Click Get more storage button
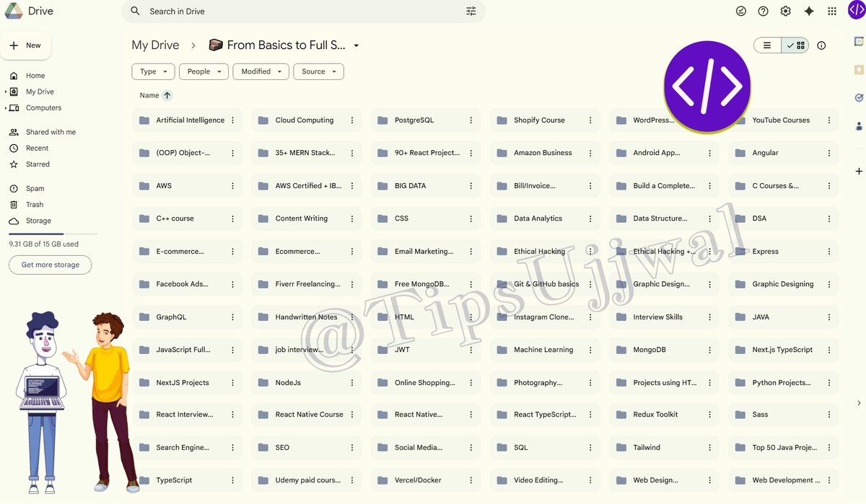 click(51, 265)
